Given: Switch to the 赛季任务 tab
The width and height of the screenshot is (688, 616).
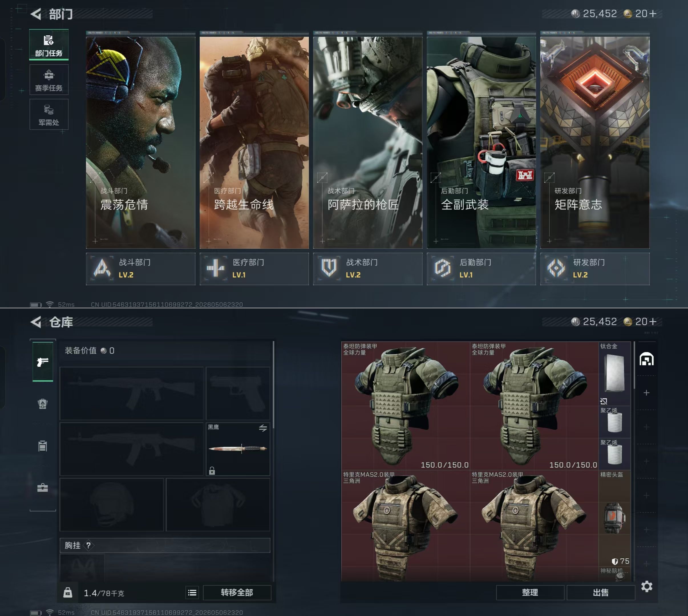Looking at the screenshot, I should pos(49,80).
